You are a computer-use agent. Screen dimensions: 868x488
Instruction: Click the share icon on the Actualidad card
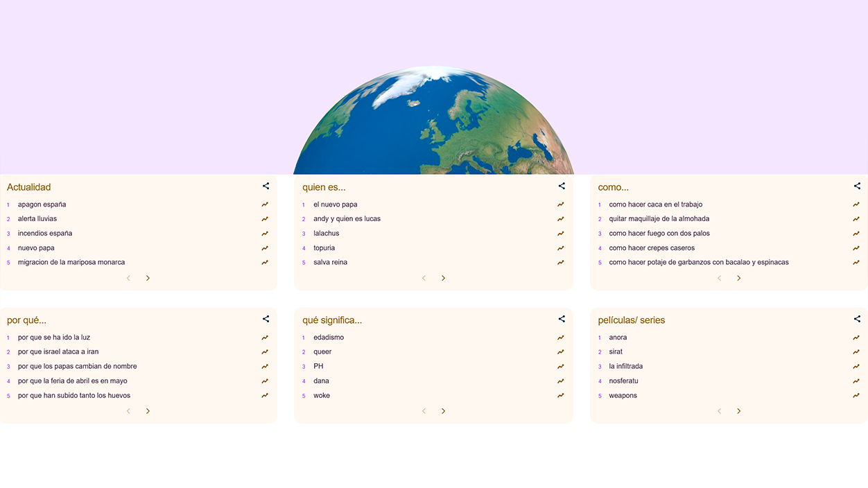(x=266, y=186)
